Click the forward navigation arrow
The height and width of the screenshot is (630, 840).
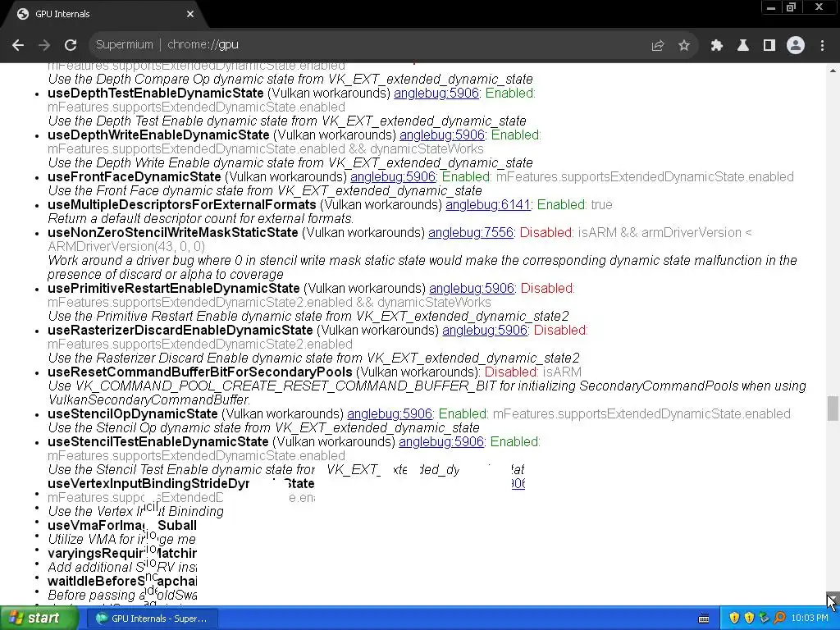44,45
